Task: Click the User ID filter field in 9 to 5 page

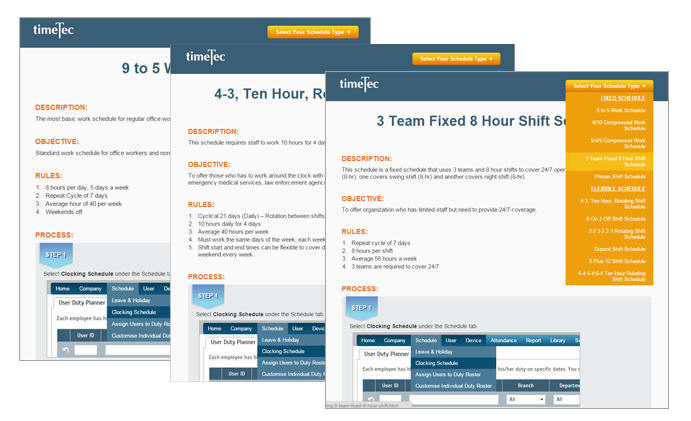Action: pyautogui.click(x=85, y=350)
